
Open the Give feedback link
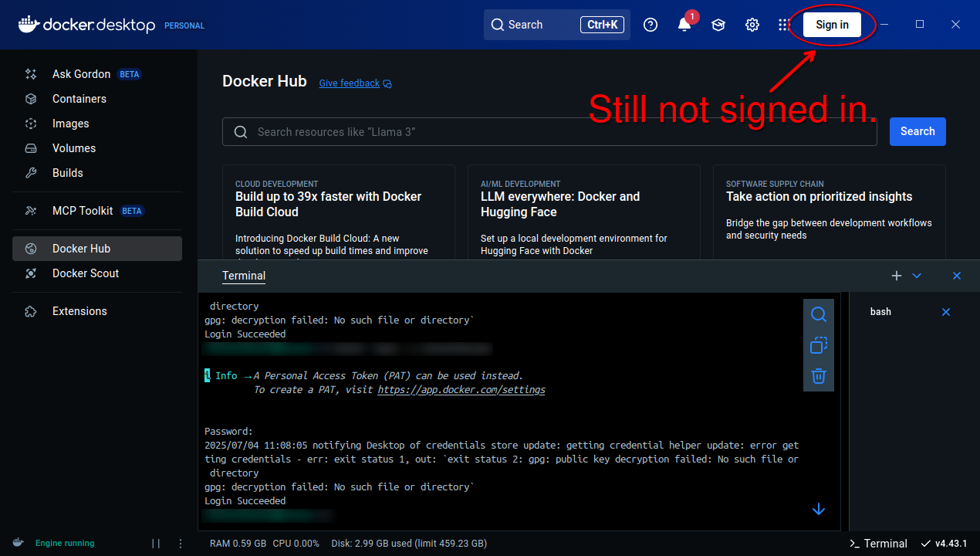pos(356,83)
